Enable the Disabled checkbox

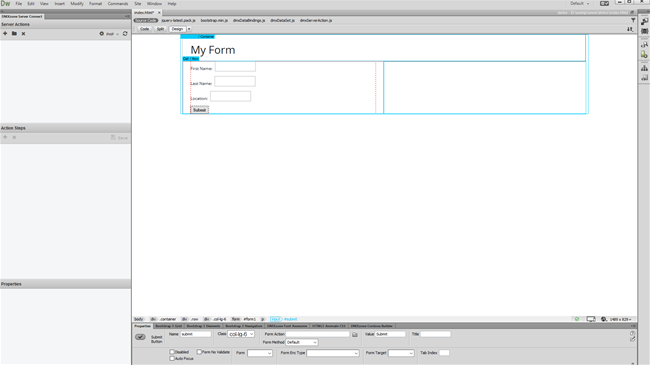(x=172, y=352)
